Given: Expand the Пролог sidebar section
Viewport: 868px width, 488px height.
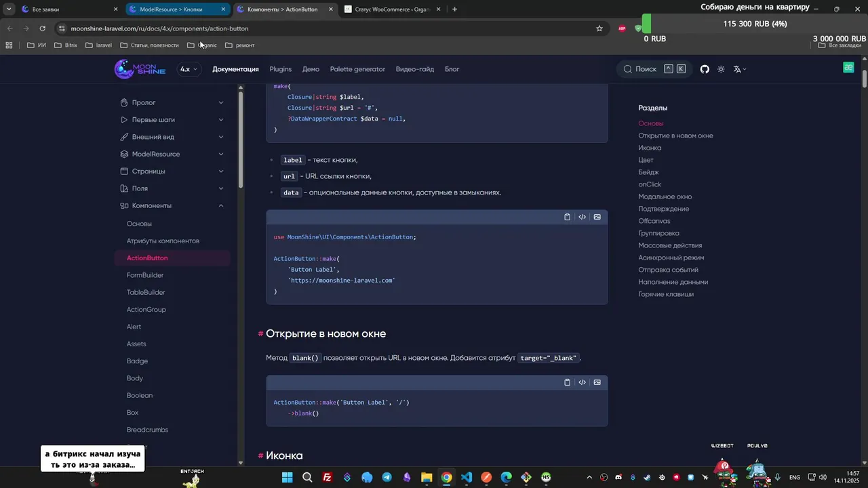Looking at the screenshot, I should coord(172,102).
